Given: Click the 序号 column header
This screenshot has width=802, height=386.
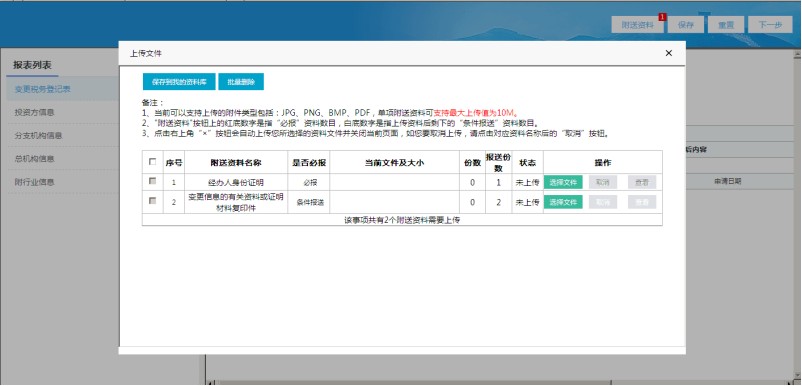Looking at the screenshot, I should (174, 163).
